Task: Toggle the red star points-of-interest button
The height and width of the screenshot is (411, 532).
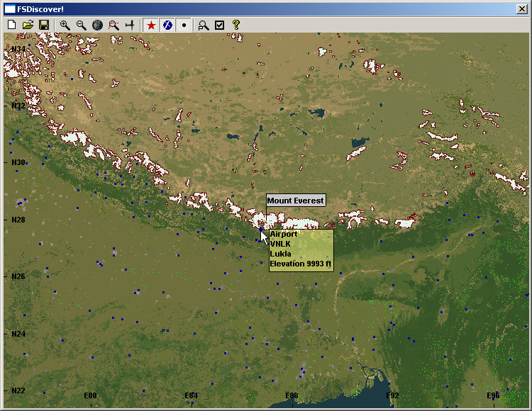Action: click(151, 25)
